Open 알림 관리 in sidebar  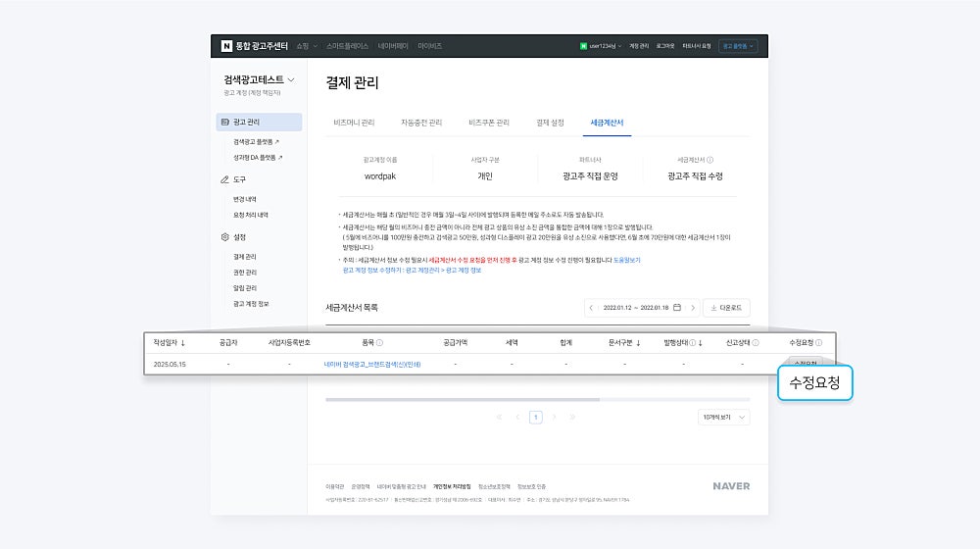coord(245,288)
